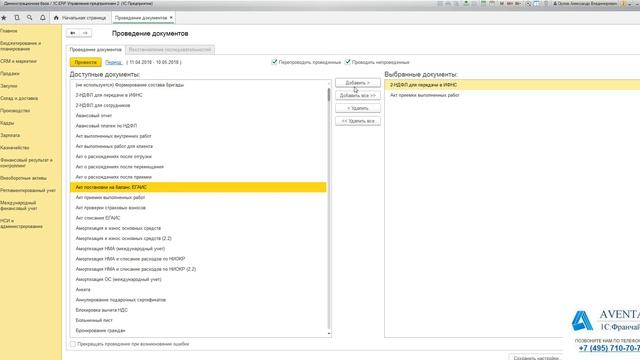Open Продажи section
This screenshot has width=640, height=360.
[x=10, y=73]
